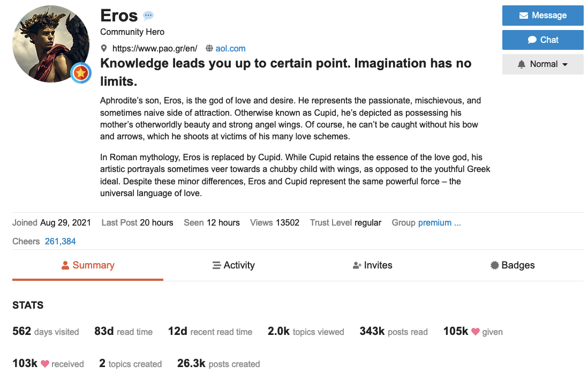The height and width of the screenshot is (381, 588).
Task: View the 261,384 Cheers link
Action: 60,241
